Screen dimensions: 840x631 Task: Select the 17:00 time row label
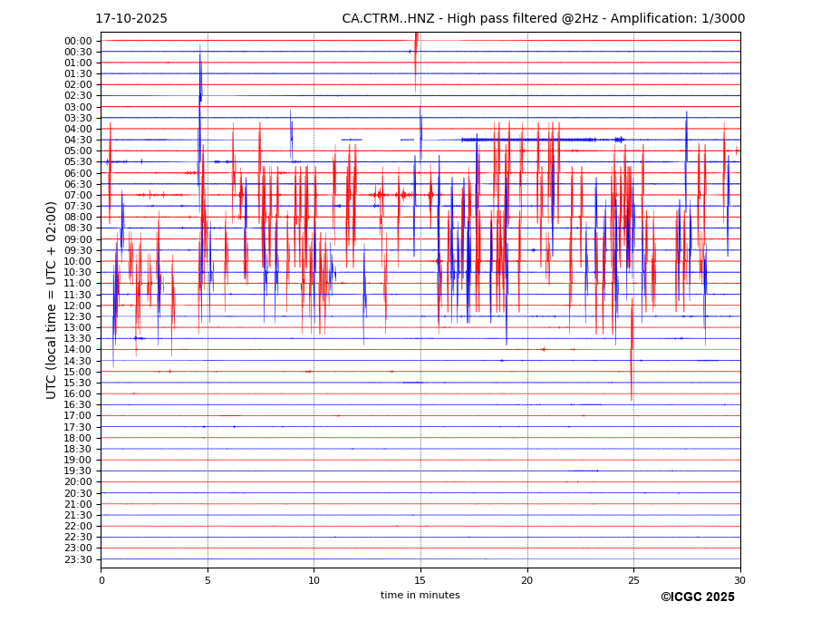tap(78, 416)
